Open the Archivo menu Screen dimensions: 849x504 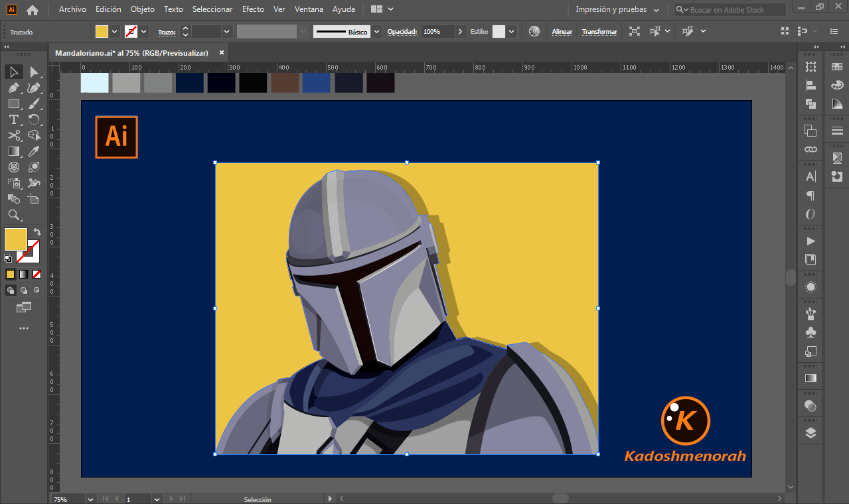tap(72, 9)
